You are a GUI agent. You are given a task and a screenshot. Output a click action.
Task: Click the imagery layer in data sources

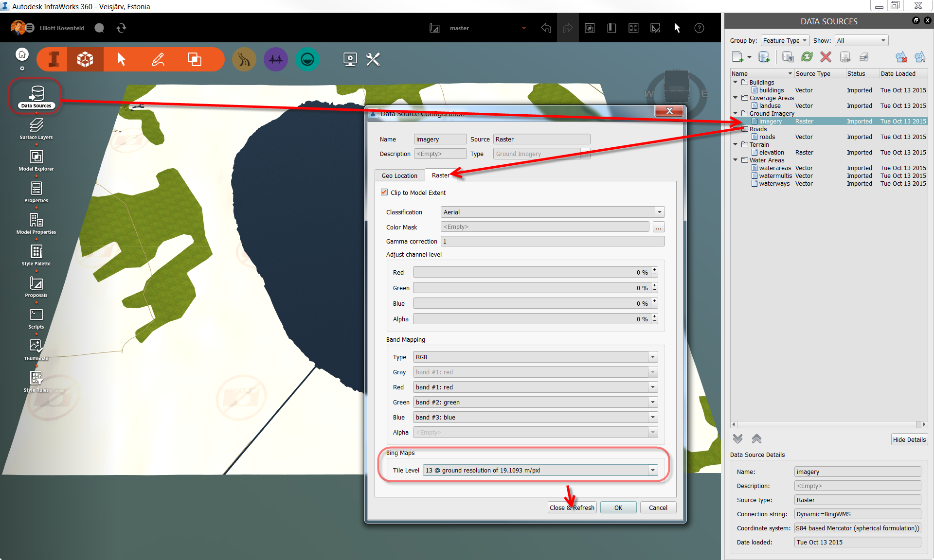tap(770, 121)
